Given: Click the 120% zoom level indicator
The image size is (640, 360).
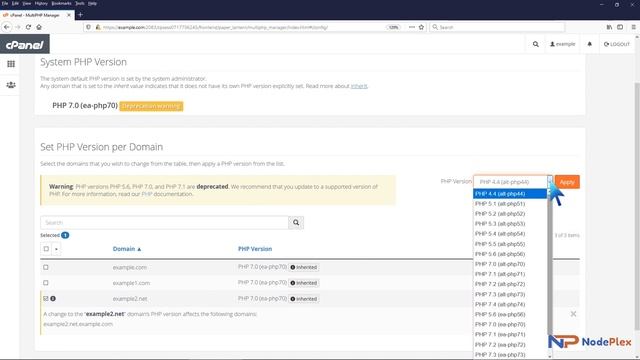Looking at the screenshot, I should coord(393,27).
